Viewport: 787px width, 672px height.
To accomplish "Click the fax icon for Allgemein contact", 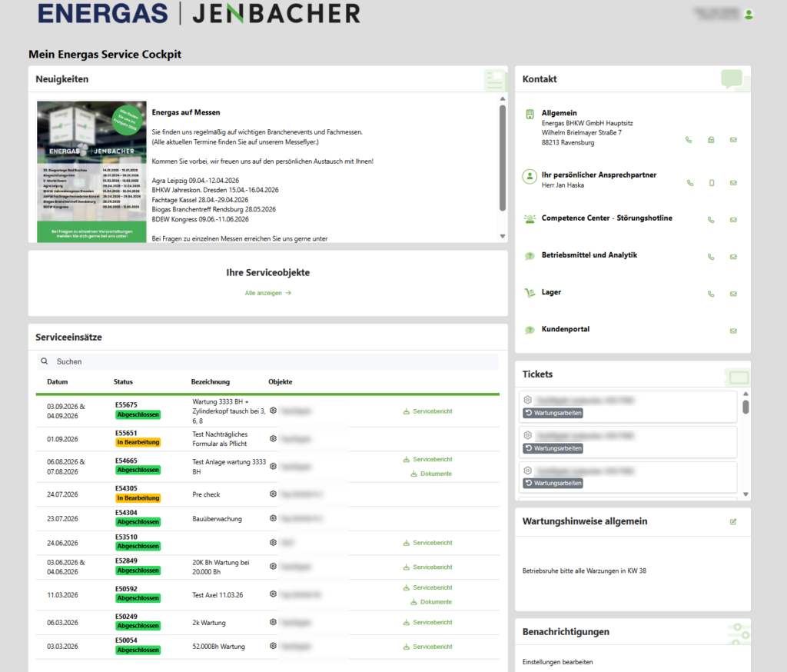I will coord(711,140).
